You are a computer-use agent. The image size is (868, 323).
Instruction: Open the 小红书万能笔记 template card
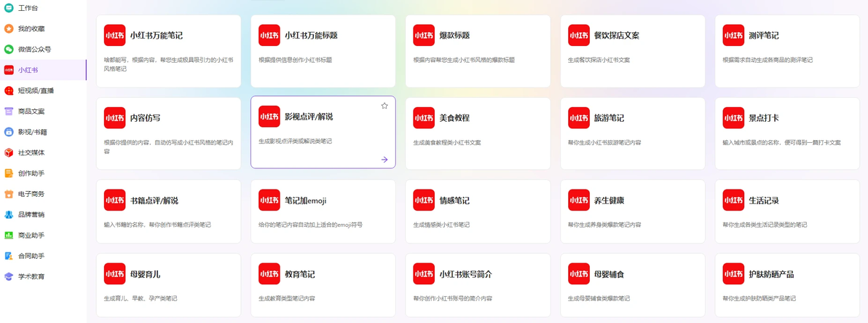pyautogui.click(x=169, y=51)
